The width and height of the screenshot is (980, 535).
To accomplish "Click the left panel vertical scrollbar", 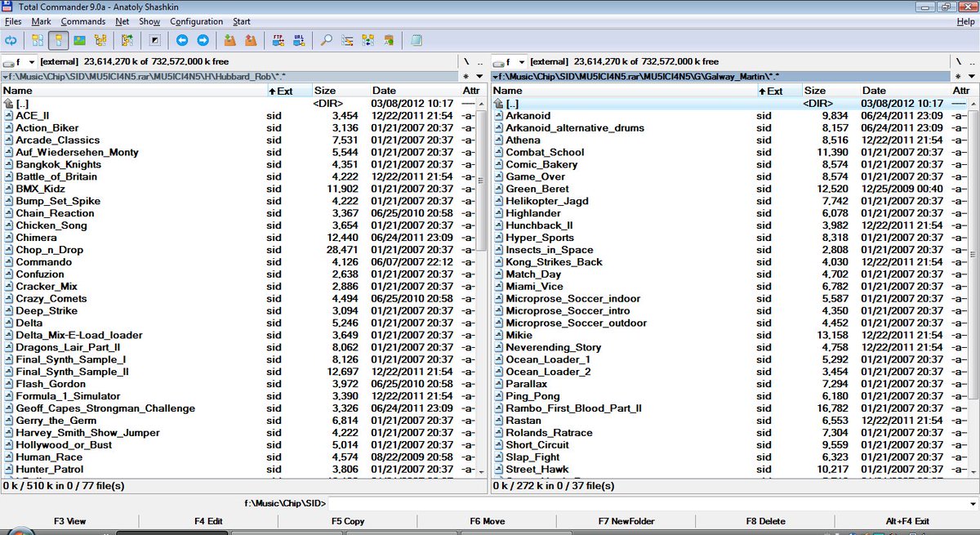I will (x=482, y=287).
